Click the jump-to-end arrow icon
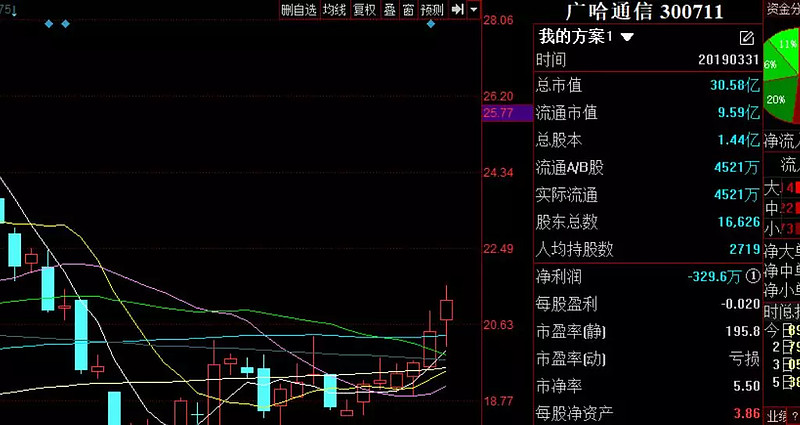This screenshot has height=425, width=800. [x=458, y=9]
